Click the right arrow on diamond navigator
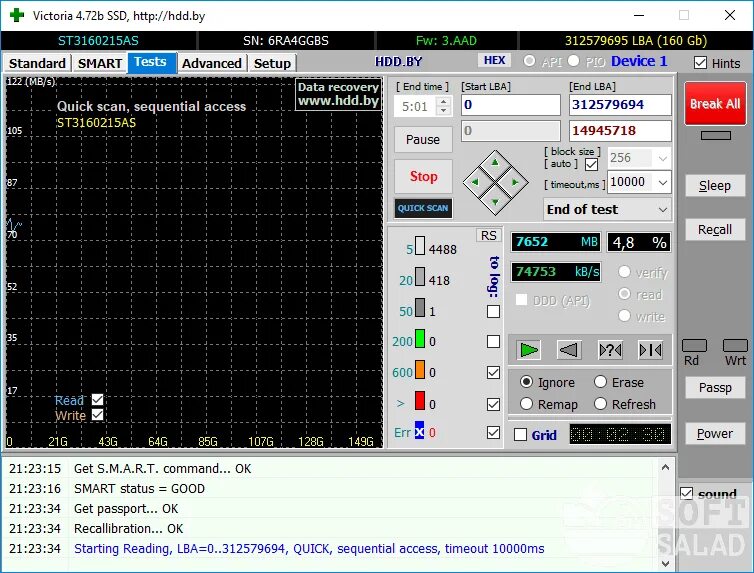 coord(515,182)
